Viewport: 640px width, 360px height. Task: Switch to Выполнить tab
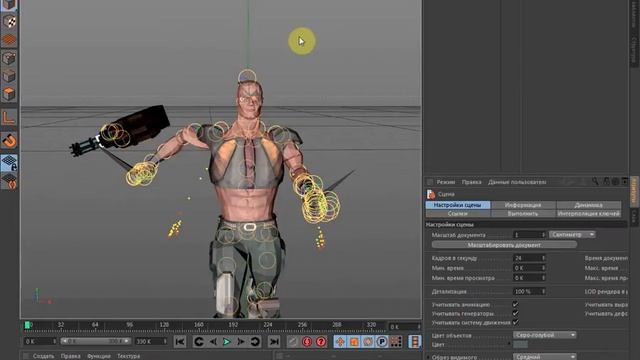tap(523, 213)
